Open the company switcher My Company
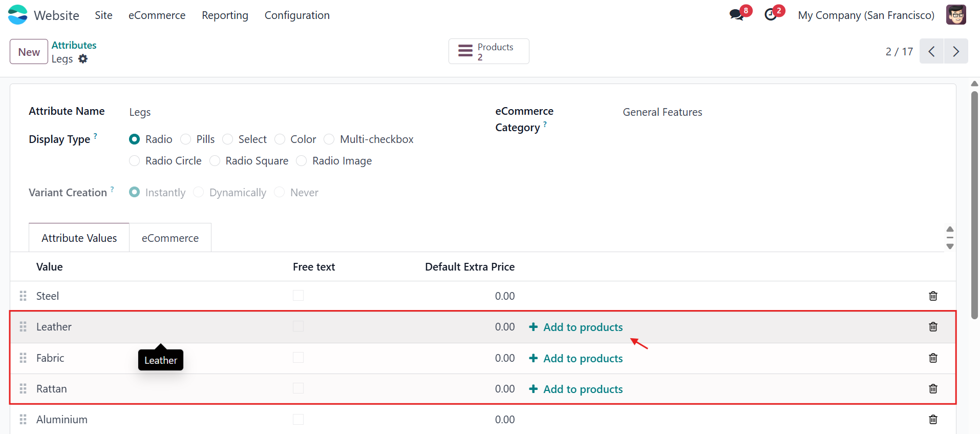Viewport: 980px width, 434px height. (866, 15)
